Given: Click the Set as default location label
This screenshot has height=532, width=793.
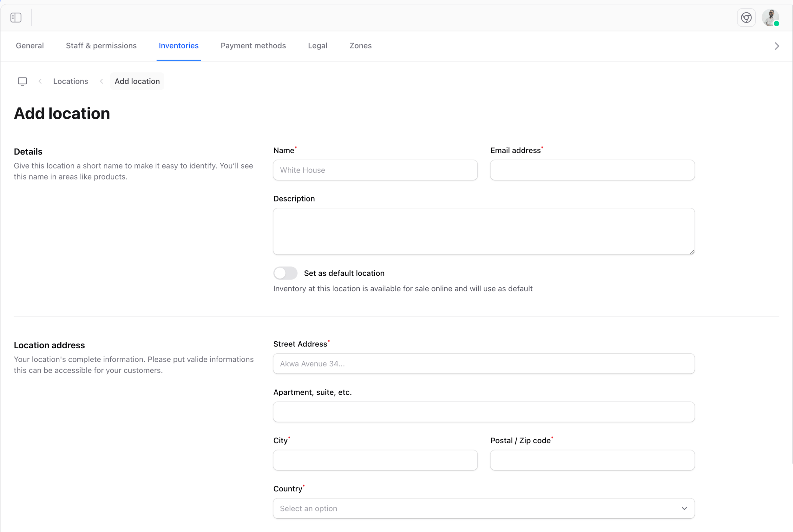Looking at the screenshot, I should (344, 273).
